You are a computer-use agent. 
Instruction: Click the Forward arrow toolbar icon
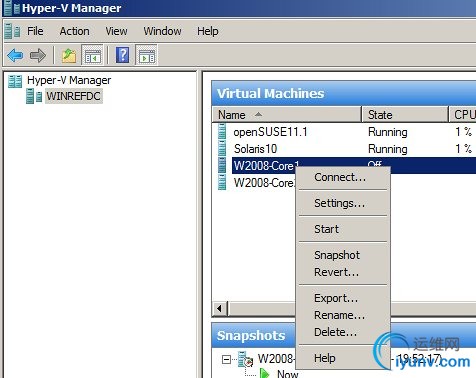click(38, 55)
